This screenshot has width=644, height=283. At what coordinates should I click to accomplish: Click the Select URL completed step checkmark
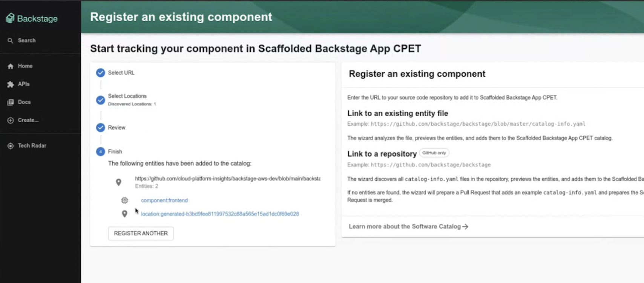(100, 72)
